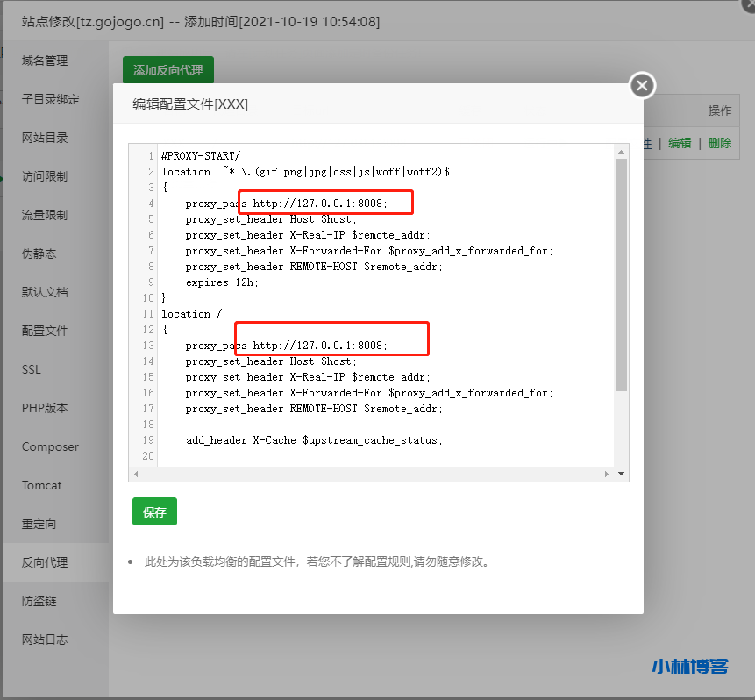Click the editor's scroll-down arrow
755x700 pixels.
coord(622,474)
